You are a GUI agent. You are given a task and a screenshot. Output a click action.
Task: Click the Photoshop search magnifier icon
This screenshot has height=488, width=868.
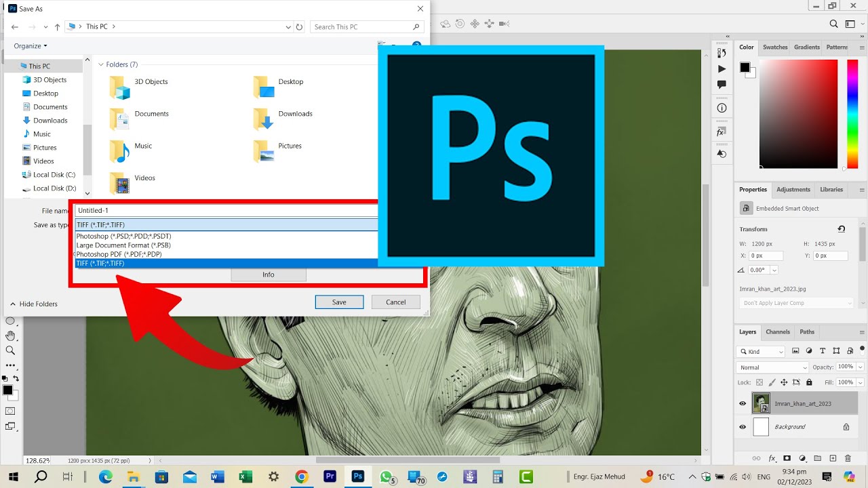click(x=834, y=24)
